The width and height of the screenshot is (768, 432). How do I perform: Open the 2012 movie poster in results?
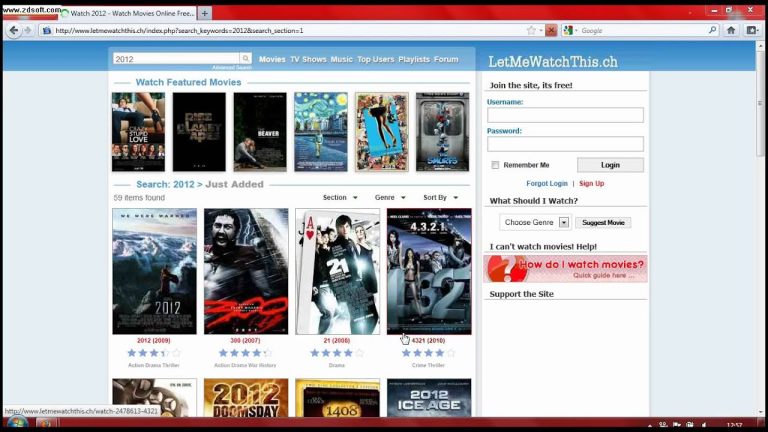pos(154,271)
